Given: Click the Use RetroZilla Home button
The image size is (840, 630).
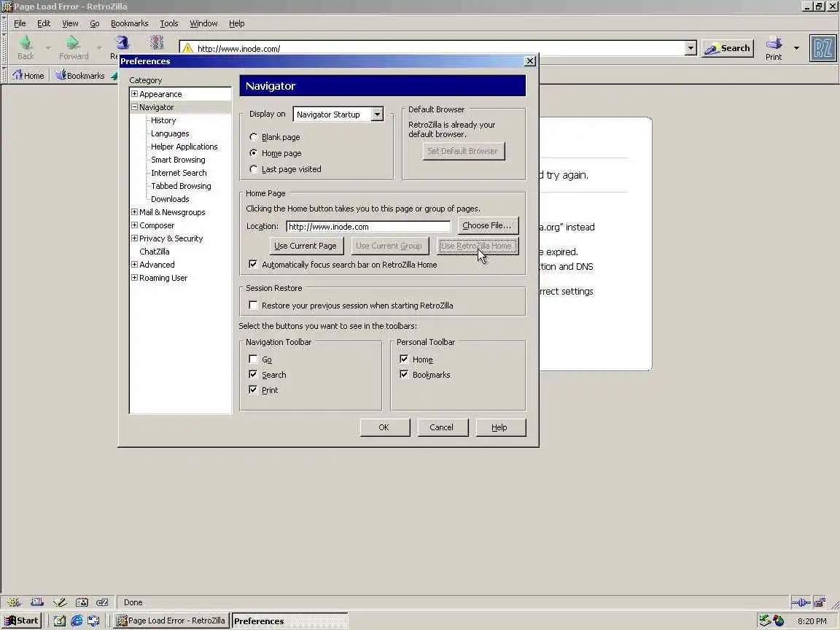Looking at the screenshot, I should tap(477, 246).
